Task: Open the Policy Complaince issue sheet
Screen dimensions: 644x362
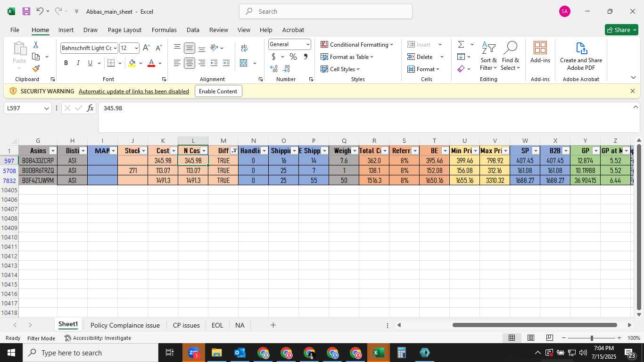Action: [125, 325]
